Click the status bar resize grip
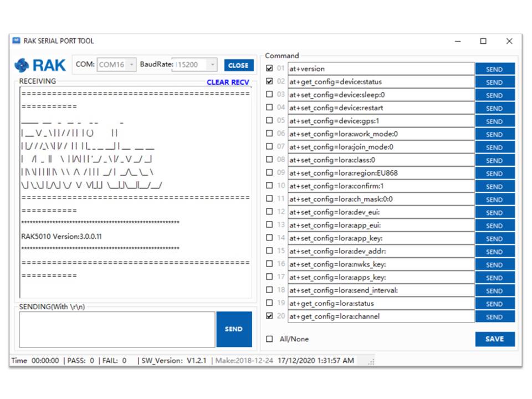The width and height of the screenshot is (532, 399). 371,362
